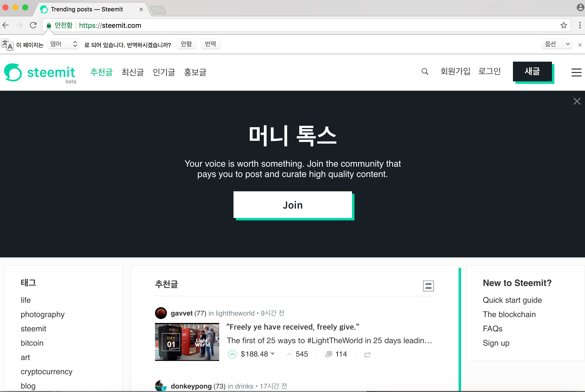The width and height of the screenshot is (585, 392).
Task: Open a new browser tab
Action: pyautogui.click(x=158, y=10)
